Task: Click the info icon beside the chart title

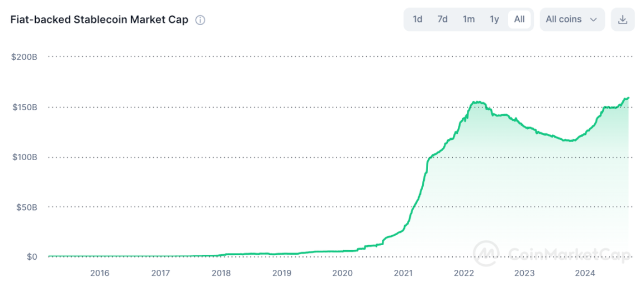Action: 200,20
